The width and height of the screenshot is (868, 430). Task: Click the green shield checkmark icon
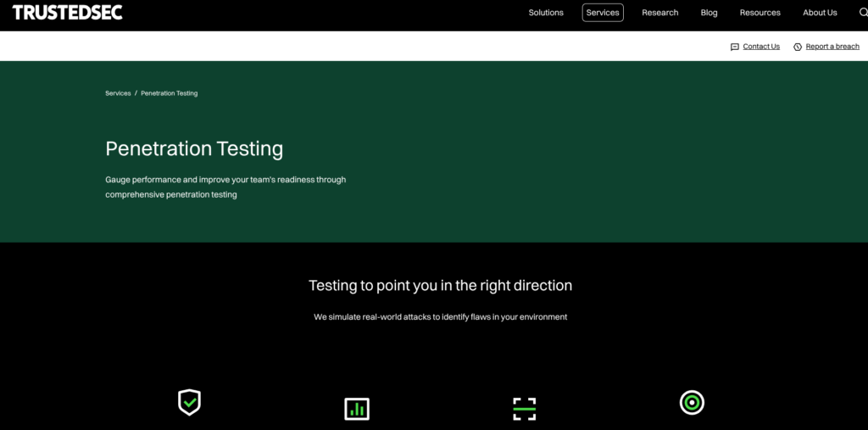click(x=189, y=402)
